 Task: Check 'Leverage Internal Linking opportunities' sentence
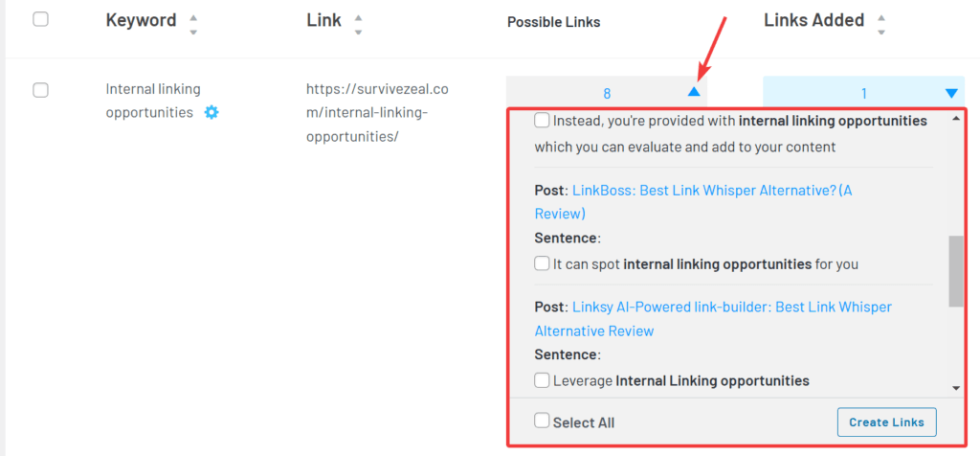pyautogui.click(x=543, y=380)
